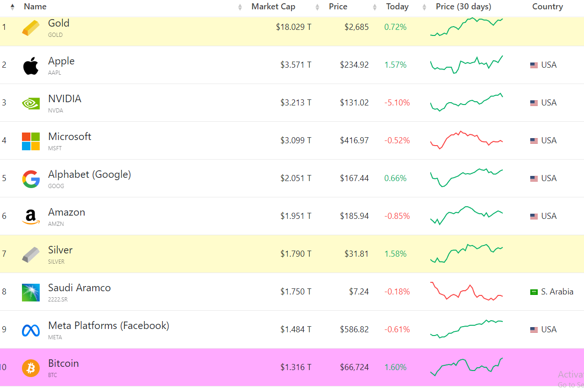The image size is (584, 392).
Task: Click the $416.97 price value
Action: 354,140
